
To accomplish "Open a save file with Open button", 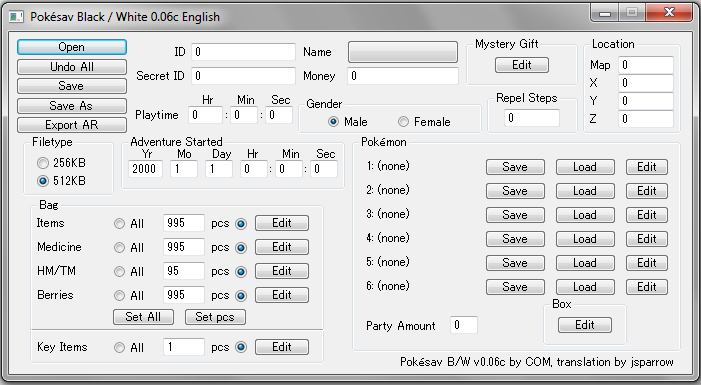I will [72, 47].
